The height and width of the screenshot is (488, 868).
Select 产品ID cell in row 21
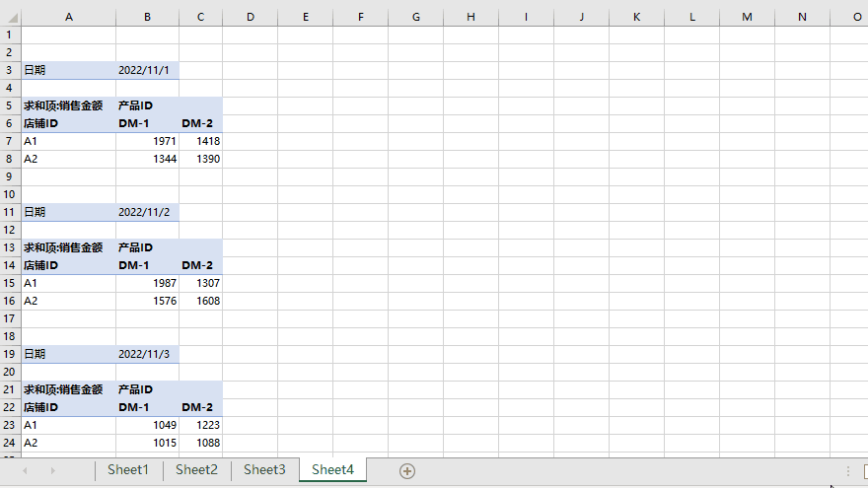coord(147,389)
